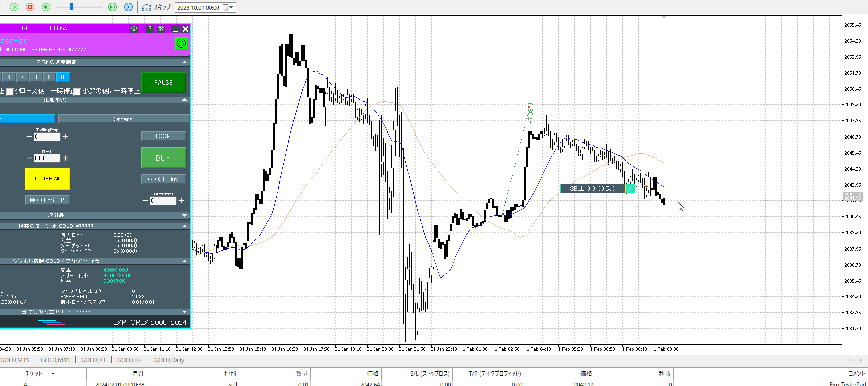The image size is (868, 386).
Task: Click the yellow CLOSE All button
Action: click(x=47, y=179)
